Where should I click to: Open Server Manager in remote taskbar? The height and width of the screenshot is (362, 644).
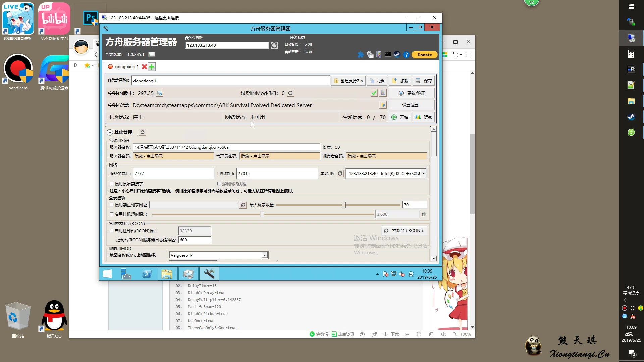[126, 274]
